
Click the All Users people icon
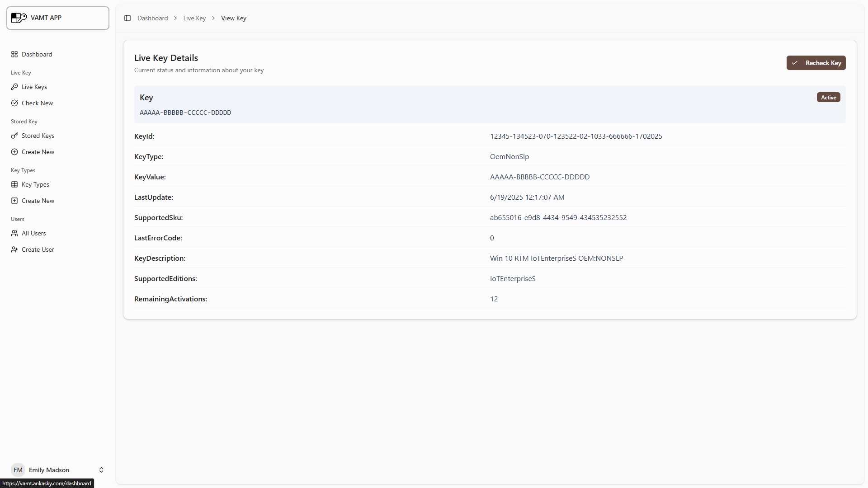tap(14, 233)
